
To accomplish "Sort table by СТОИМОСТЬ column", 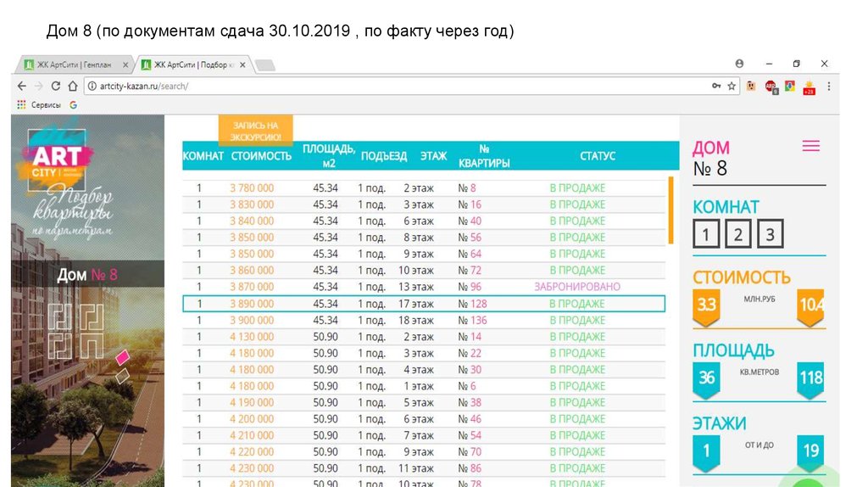I will [261, 156].
